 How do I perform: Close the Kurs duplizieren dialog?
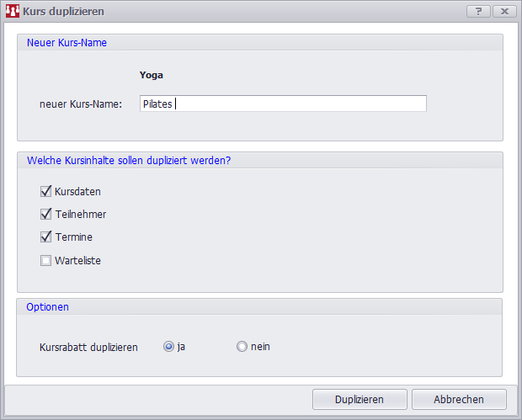click(x=503, y=12)
